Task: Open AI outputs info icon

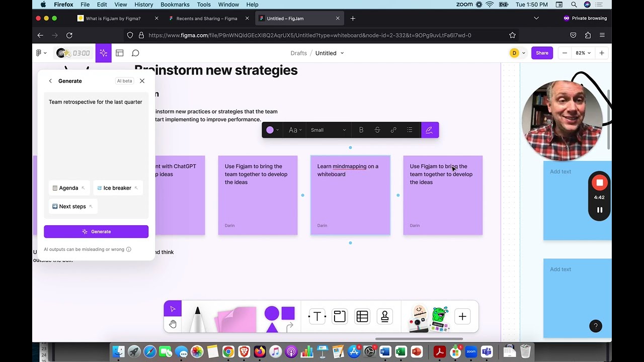Action: tap(129, 249)
